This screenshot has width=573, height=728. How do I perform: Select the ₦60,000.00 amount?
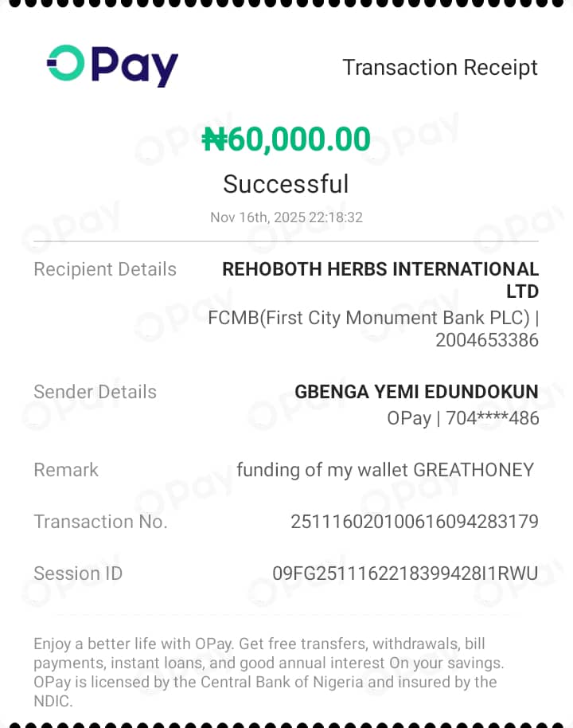[x=286, y=139]
